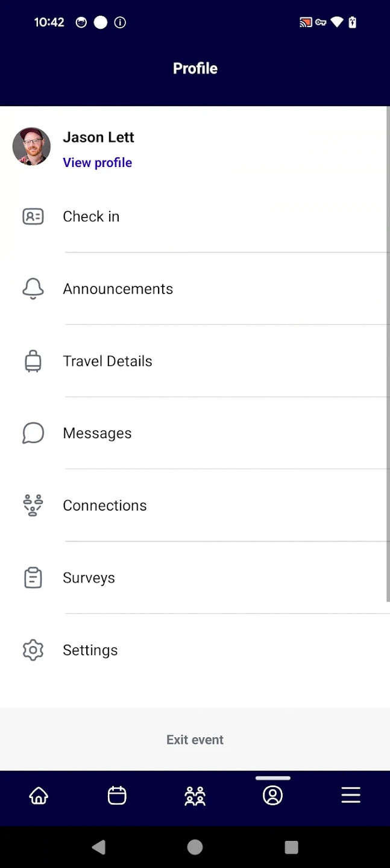Tap the Connections people icon
Image resolution: width=390 pixels, height=868 pixels.
point(33,506)
